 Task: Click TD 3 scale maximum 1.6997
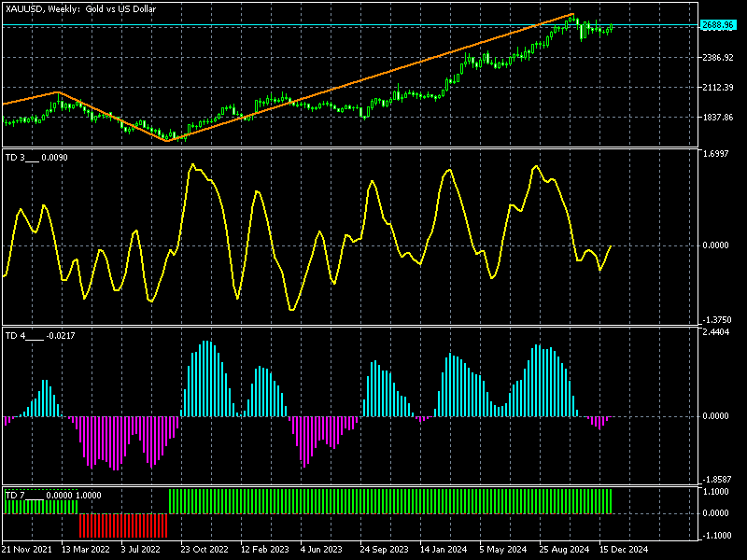715,154
